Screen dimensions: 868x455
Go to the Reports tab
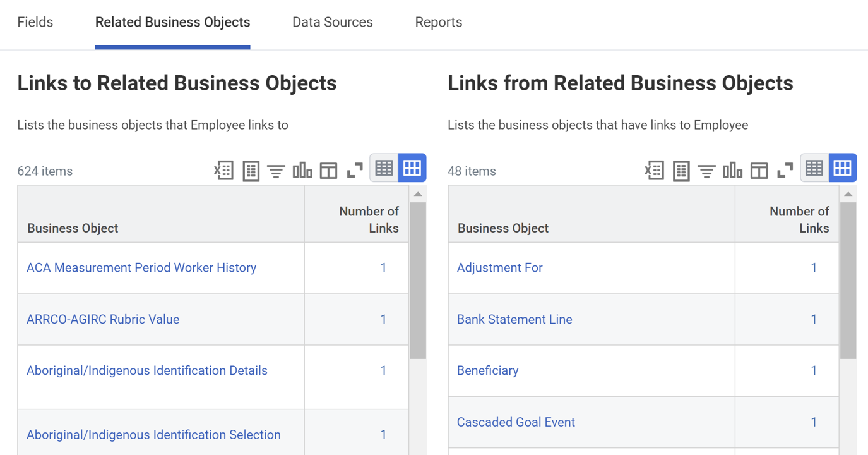[x=439, y=22]
